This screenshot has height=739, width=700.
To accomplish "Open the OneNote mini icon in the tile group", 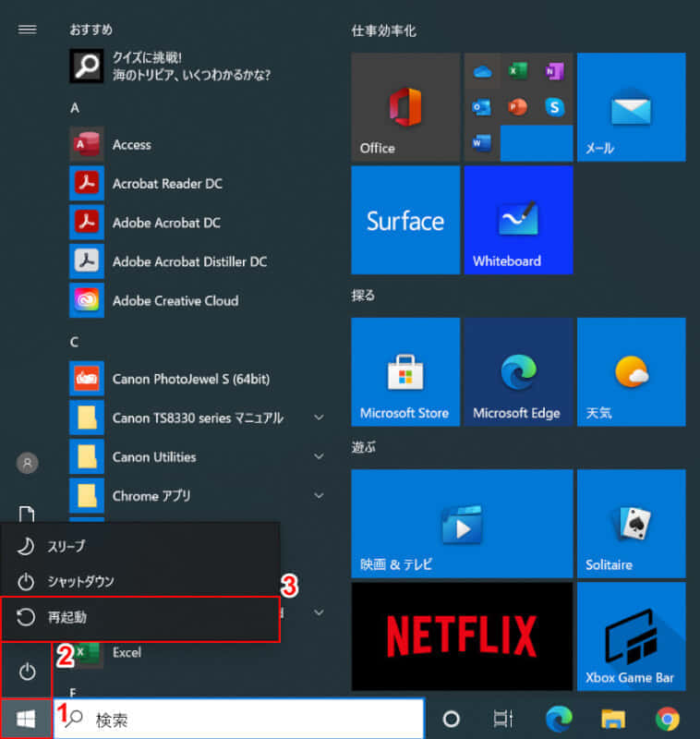I will point(554,71).
